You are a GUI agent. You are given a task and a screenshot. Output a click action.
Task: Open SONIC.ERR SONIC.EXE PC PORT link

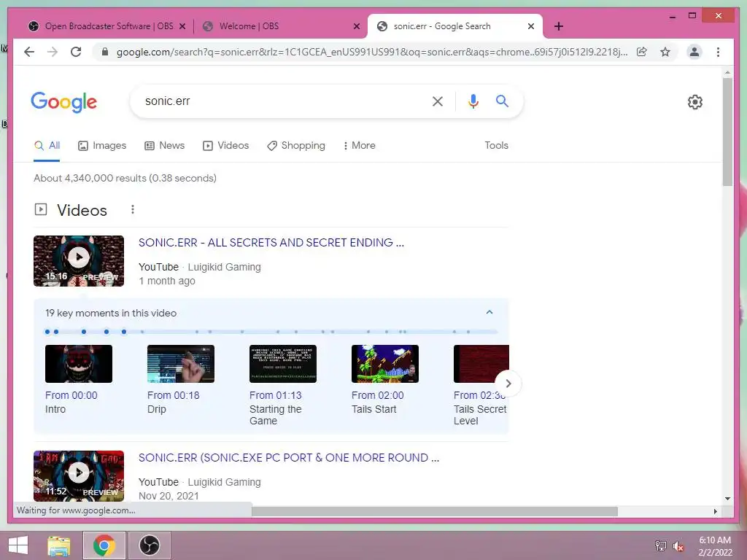[x=289, y=458]
